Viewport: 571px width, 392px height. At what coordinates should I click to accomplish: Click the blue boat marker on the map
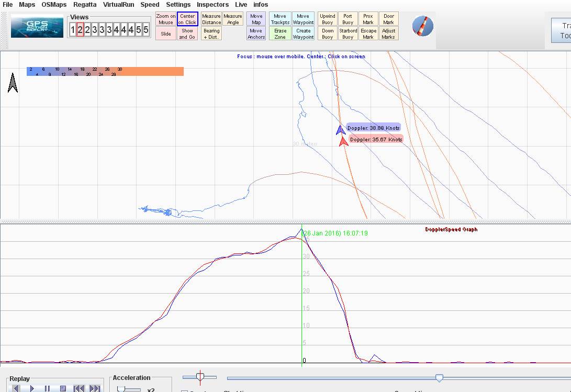click(340, 130)
